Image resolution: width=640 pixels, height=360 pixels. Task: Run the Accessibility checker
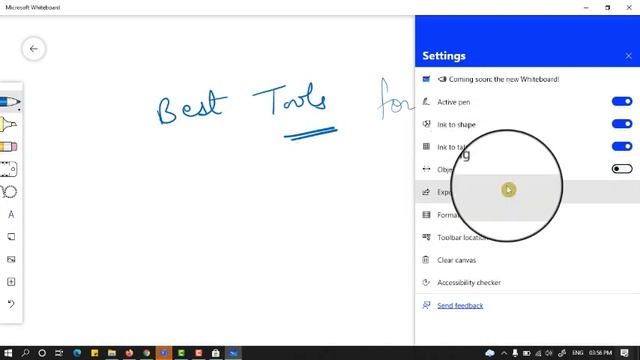coord(527,282)
